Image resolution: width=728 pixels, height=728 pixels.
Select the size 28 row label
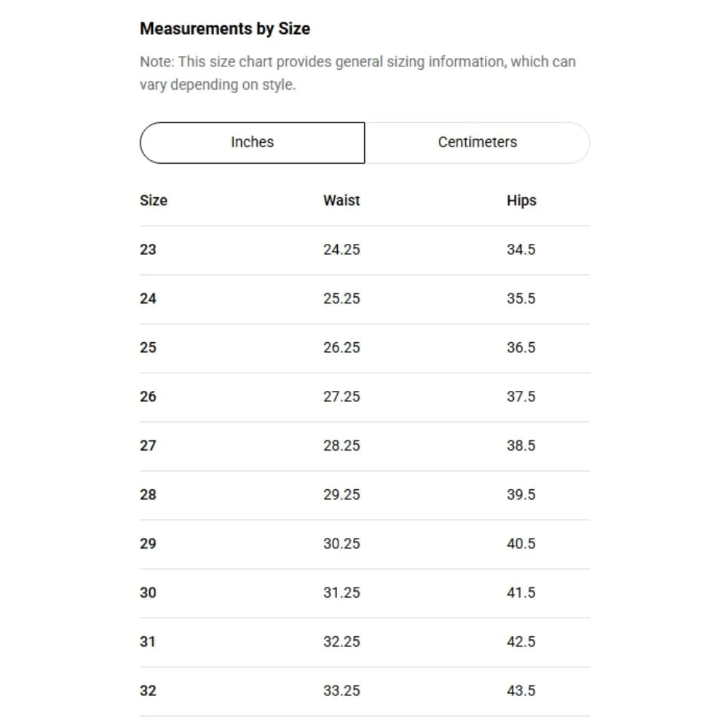tap(148, 494)
